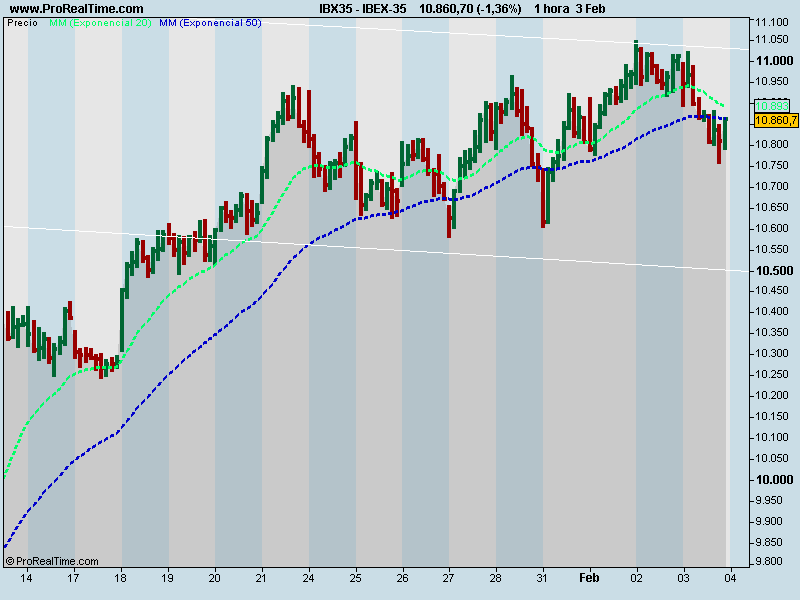Click the 11.000 price axis label

click(774, 61)
